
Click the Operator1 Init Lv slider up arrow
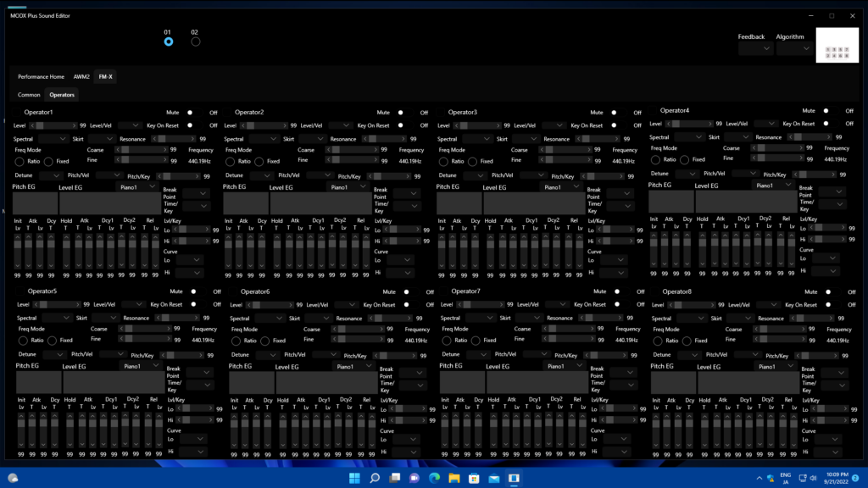[18, 237]
